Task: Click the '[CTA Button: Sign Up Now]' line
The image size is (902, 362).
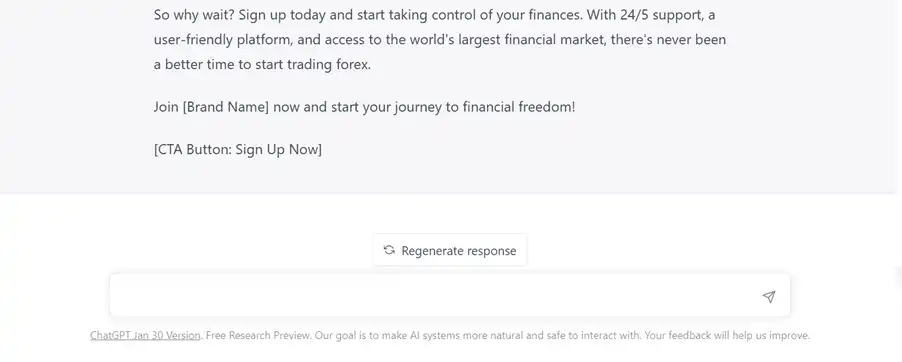Action: (x=238, y=150)
